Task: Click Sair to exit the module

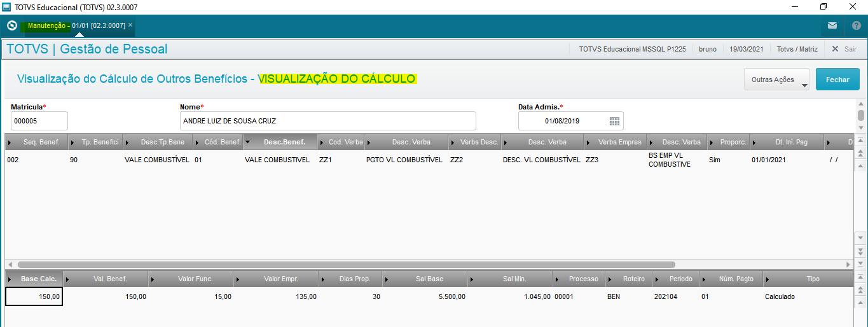Action: pyautogui.click(x=844, y=49)
